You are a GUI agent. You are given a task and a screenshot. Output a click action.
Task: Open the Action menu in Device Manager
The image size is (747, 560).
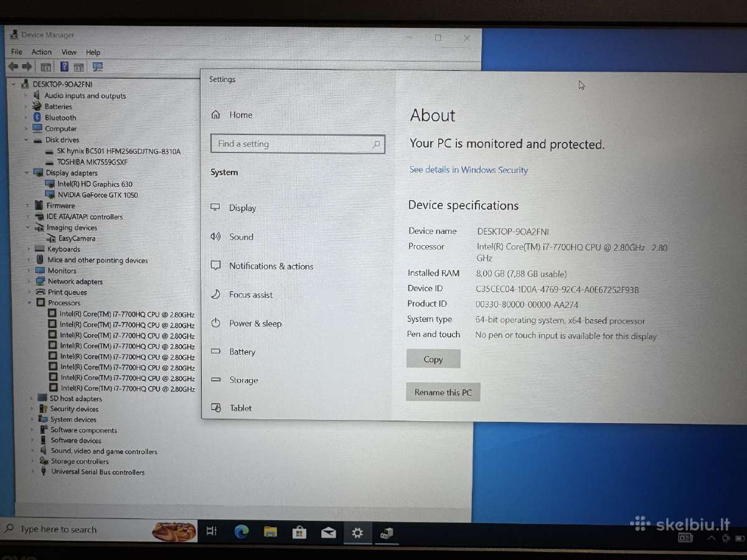pyautogui.click(x=42, y=52)
